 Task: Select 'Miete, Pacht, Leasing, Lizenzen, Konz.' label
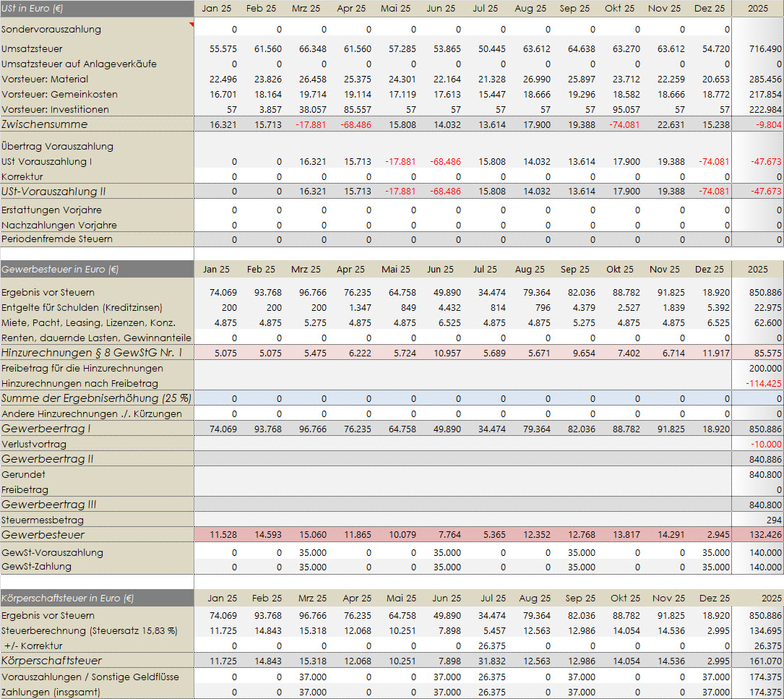[88, 322]
